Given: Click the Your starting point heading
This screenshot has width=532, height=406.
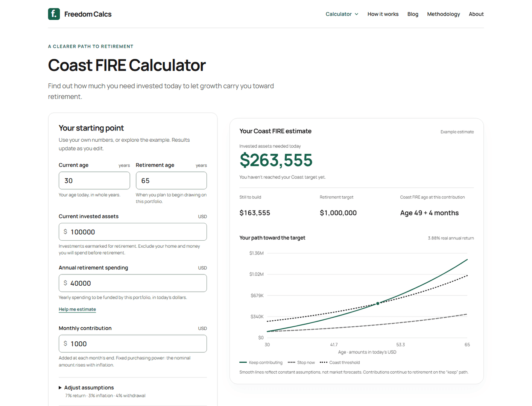Looking at the screenshot, I should pyautogui.click(x=91, y=128).
